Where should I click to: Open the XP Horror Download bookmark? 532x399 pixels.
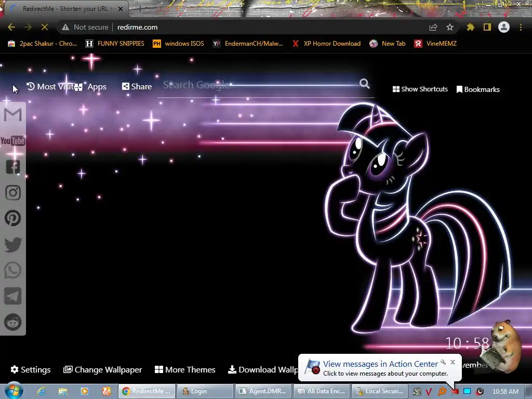[x=327, y=44]
